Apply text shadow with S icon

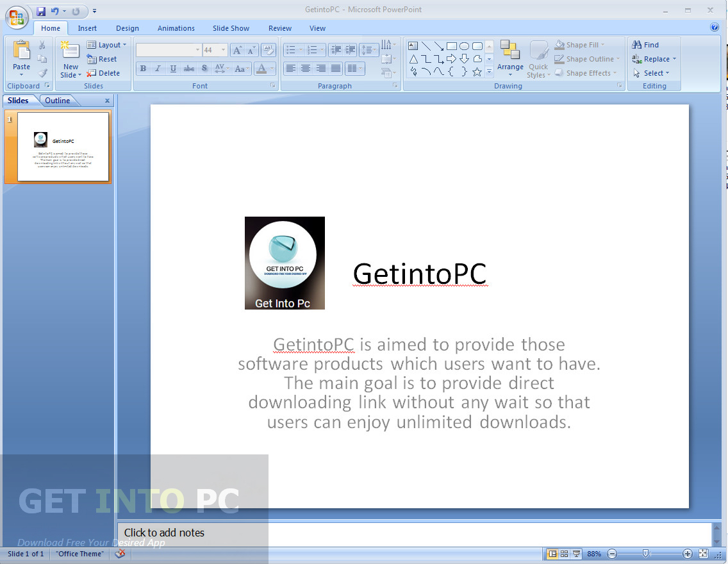(x=204, y=69)
